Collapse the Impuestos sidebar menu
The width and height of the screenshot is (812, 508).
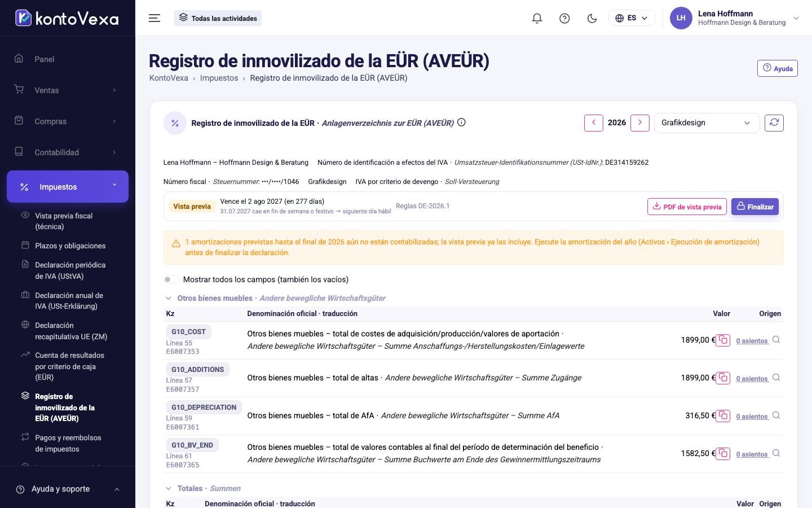[68, 186]
